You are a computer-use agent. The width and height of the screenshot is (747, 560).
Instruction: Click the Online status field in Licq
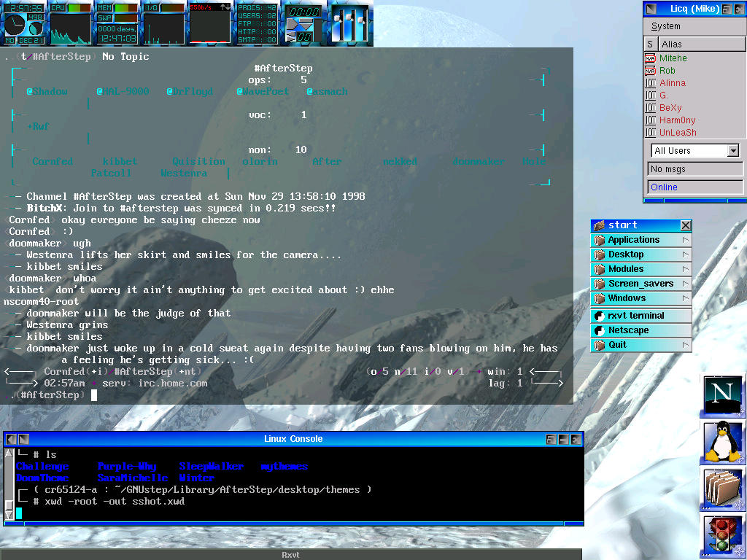[694, 187]
